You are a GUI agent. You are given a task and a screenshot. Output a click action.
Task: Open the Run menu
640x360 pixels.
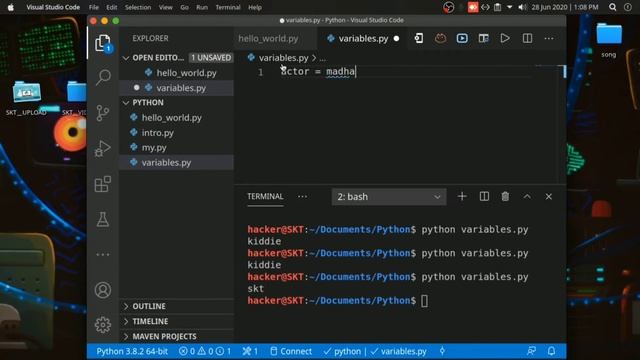coord(202,7)
